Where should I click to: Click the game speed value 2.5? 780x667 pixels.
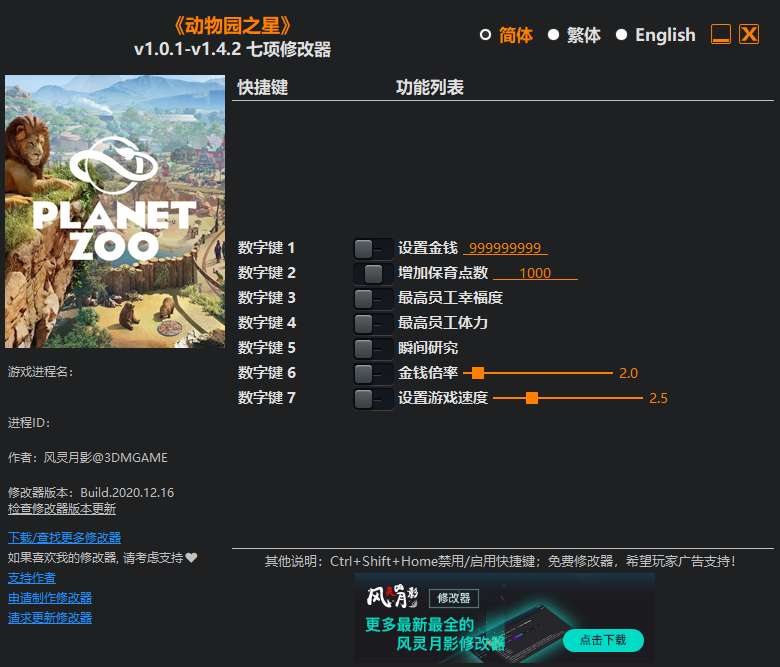(658, 398)
